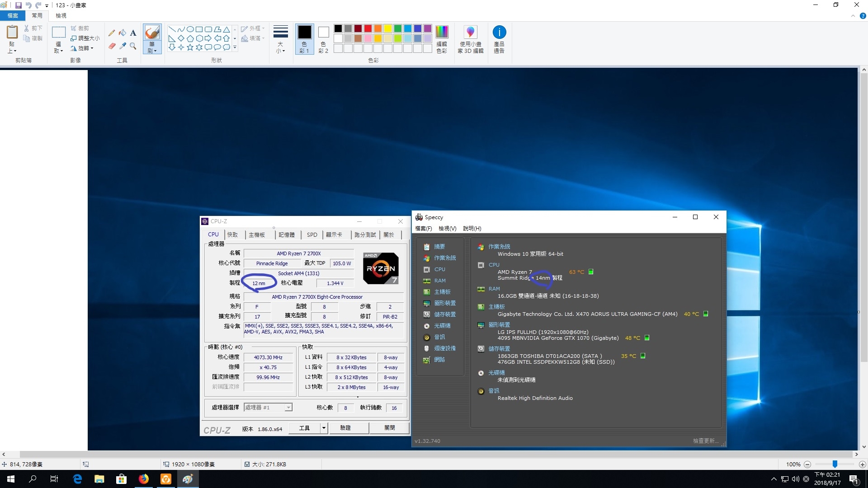
Task: Click the zoom in plus button
Action: pos(862,464)
